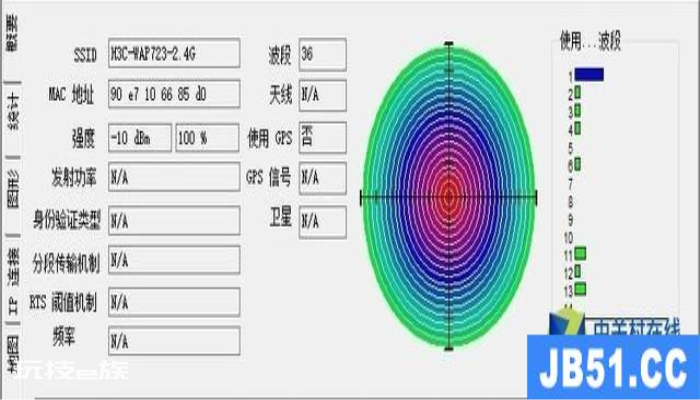
Task: Click the green bar for channel 3
Action: [x=578, y=110]
